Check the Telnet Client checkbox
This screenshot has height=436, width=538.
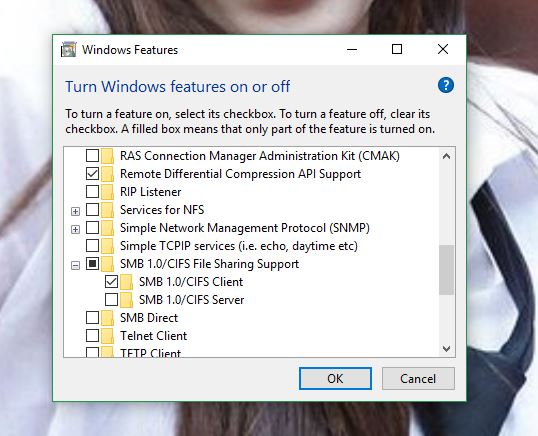(92, 335)
